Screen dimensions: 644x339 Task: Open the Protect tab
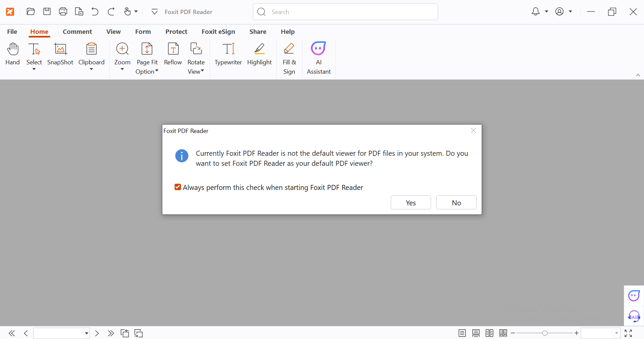point(176,31)
